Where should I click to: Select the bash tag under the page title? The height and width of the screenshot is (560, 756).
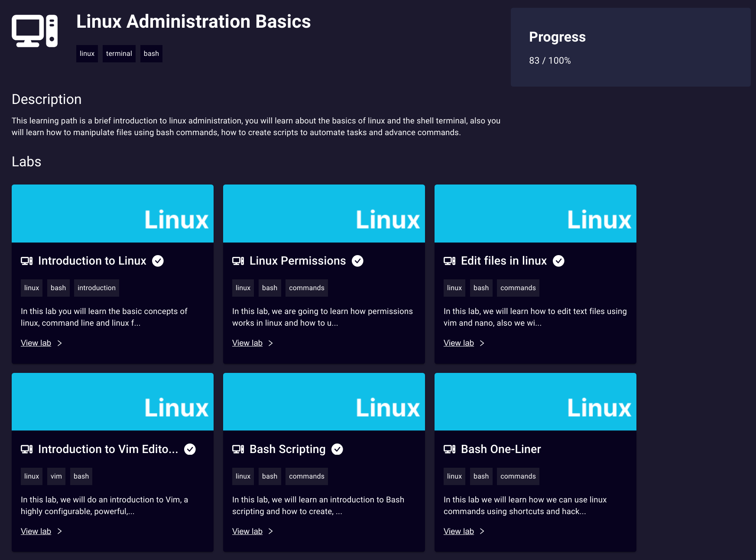coord(151,54)
